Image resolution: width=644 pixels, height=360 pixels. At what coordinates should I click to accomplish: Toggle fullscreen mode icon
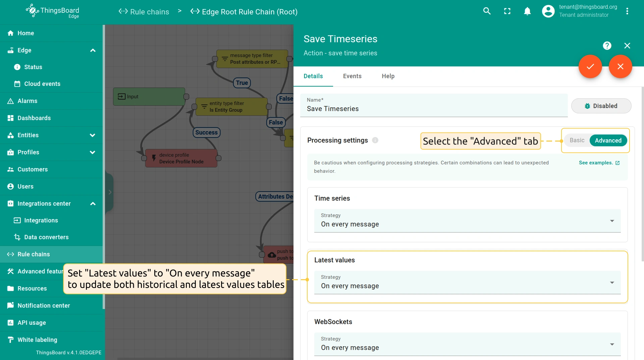pyautogui.click(x=507, y=11)
